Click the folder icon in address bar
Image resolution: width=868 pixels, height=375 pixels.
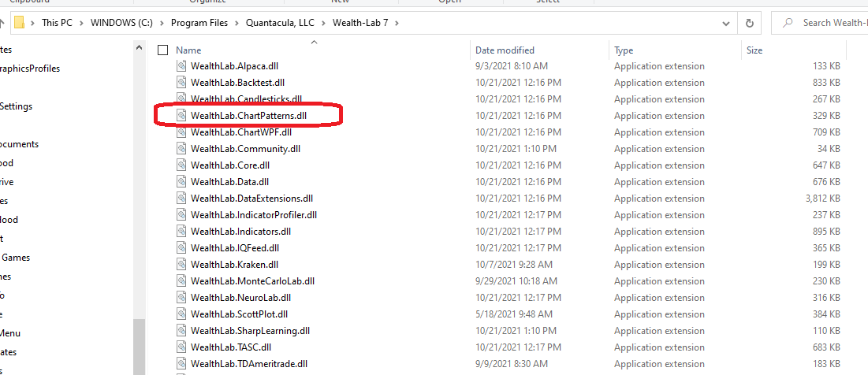[x=20, y=23]
